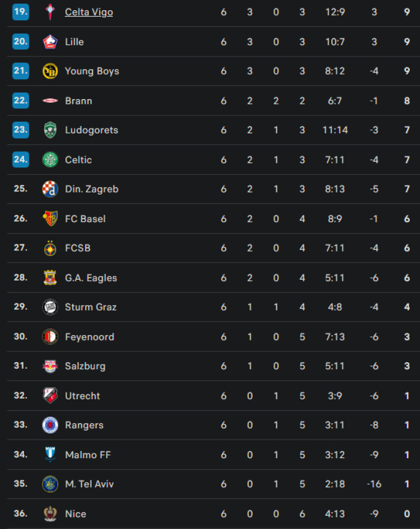Click the Ludogorets green crest

tap(50, 130)
